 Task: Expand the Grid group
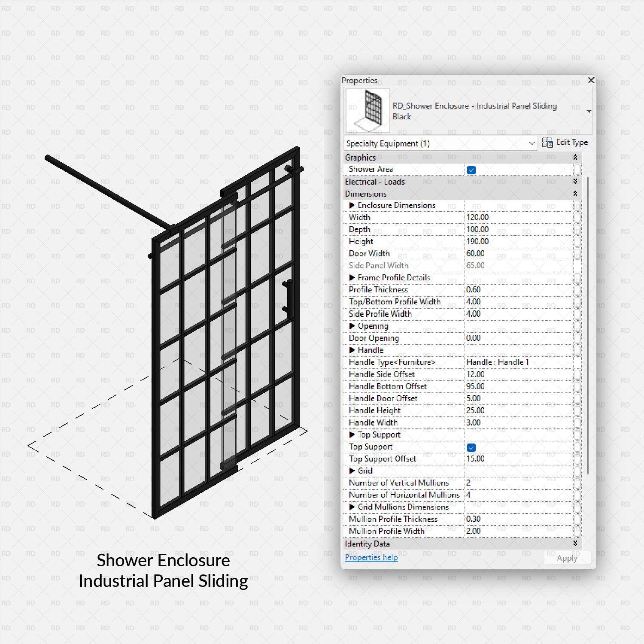(x=352, y=471)
